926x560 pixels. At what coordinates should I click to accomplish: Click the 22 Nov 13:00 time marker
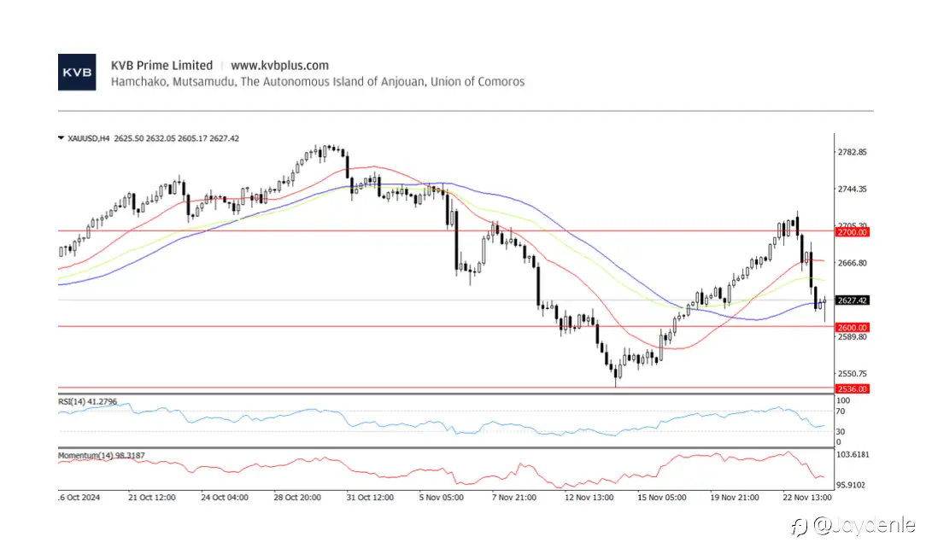coord(807,498)
